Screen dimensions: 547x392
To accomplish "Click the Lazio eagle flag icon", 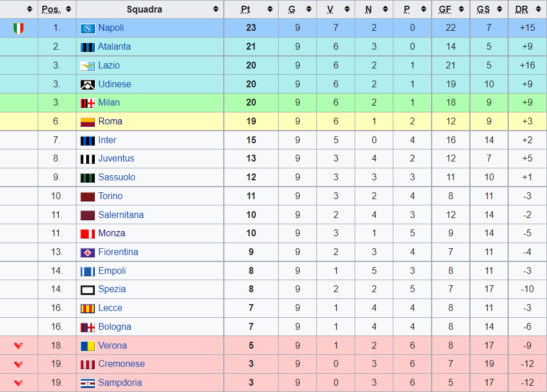I will pos(87,66).
